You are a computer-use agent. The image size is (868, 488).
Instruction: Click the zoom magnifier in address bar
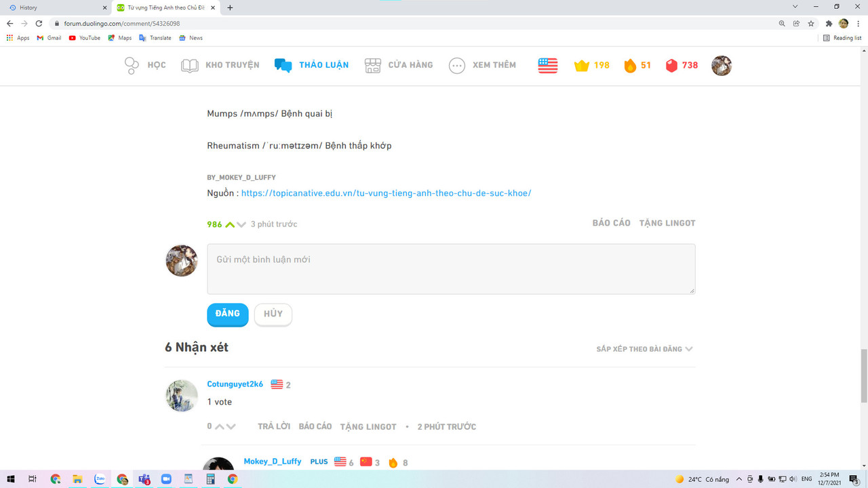(x=782, y=23)
